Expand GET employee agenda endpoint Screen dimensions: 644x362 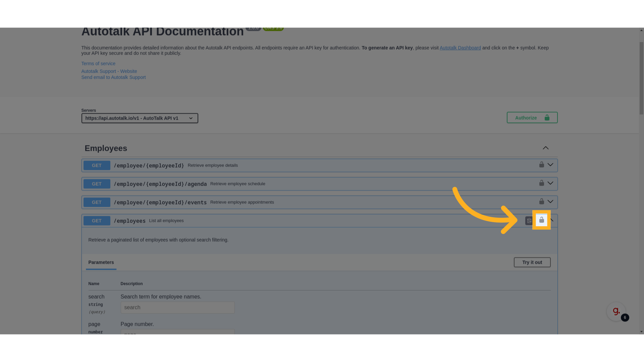coord(550,183)
